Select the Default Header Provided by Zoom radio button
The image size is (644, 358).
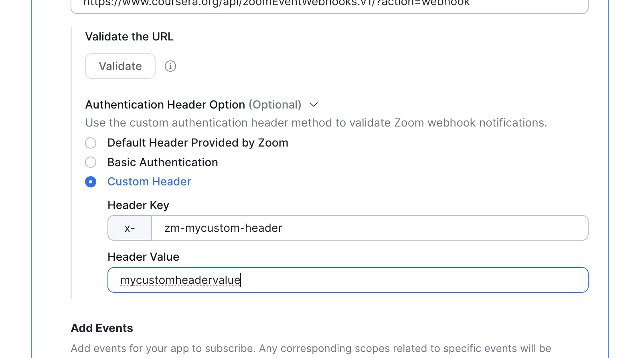91,143
